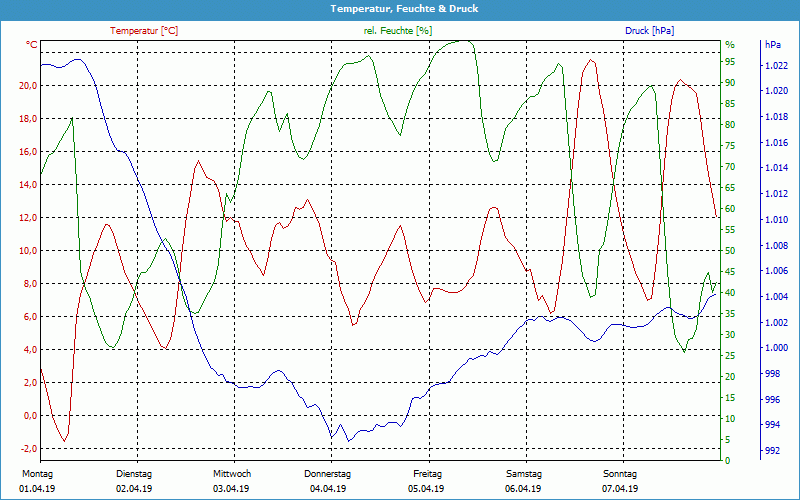Select the green 'rel. Feuchte [%]' legend label
The image size is (800, 500).
[397, 31]
